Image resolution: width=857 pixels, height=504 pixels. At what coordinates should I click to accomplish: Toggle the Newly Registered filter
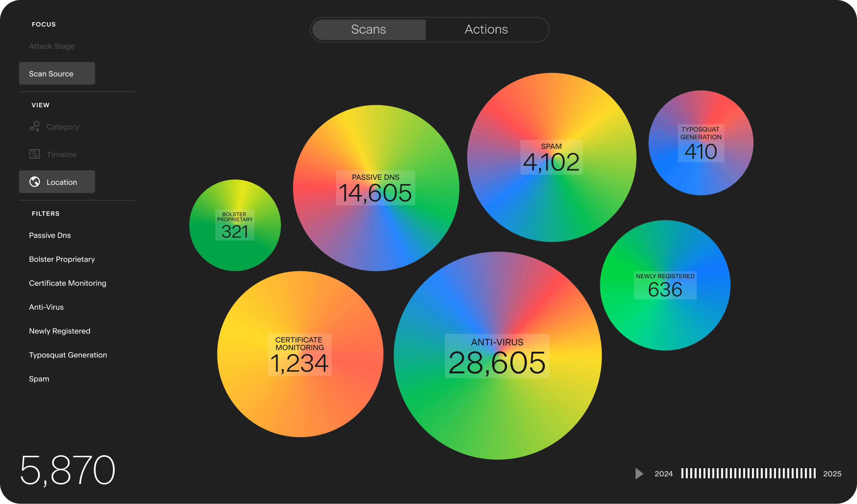coord(60,331)
